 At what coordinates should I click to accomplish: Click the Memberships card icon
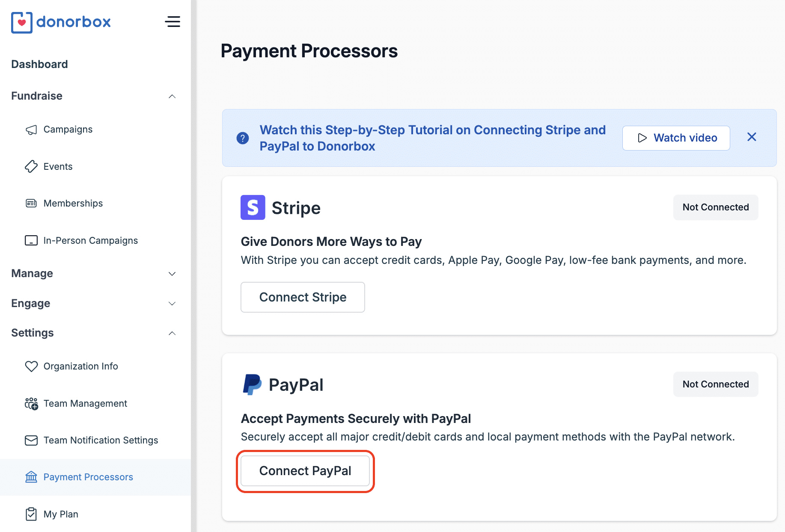click(31, 203)
